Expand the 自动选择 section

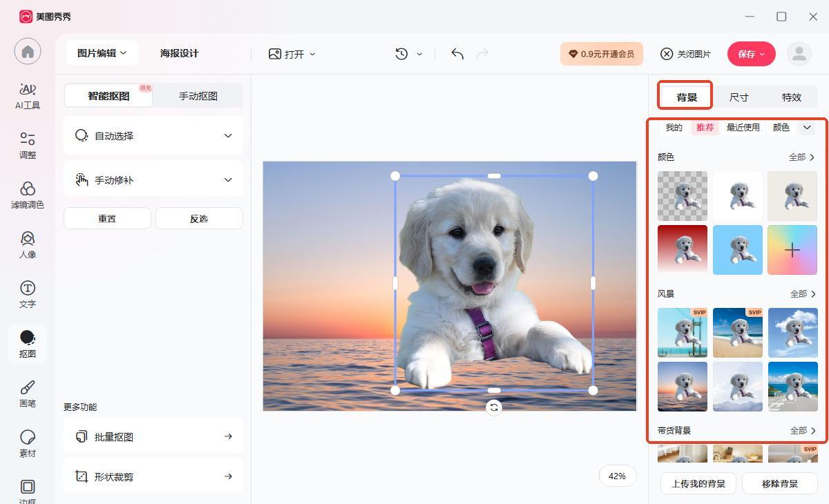tap(153, 136)
